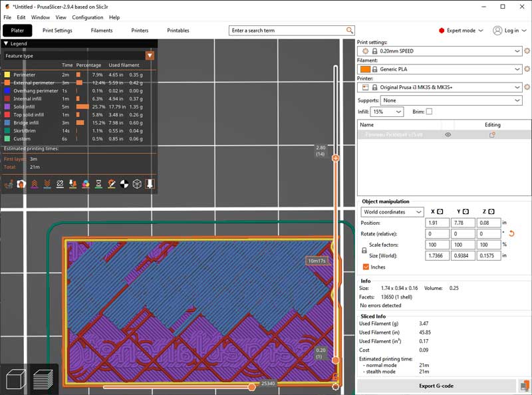The width and height of the screenshot is (532, 395).
Task: Switch to sliced layers preview icon
Action: click(43, 380)
